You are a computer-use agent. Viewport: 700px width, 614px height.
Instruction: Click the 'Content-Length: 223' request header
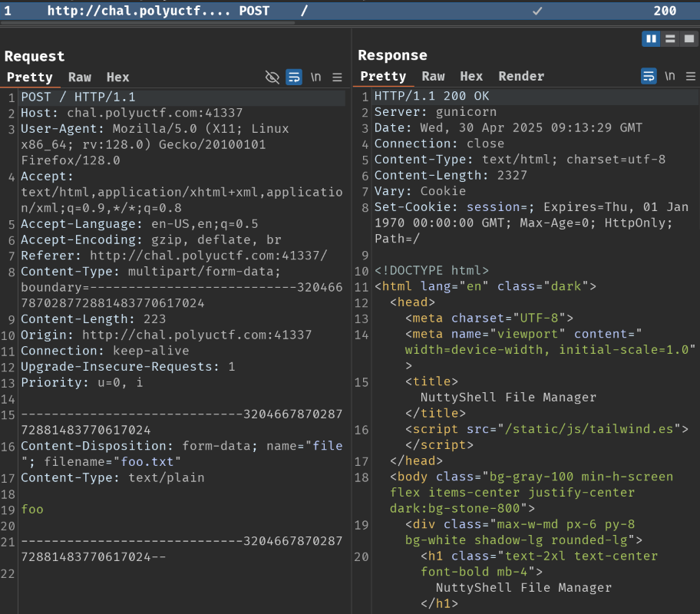point(94,319)
